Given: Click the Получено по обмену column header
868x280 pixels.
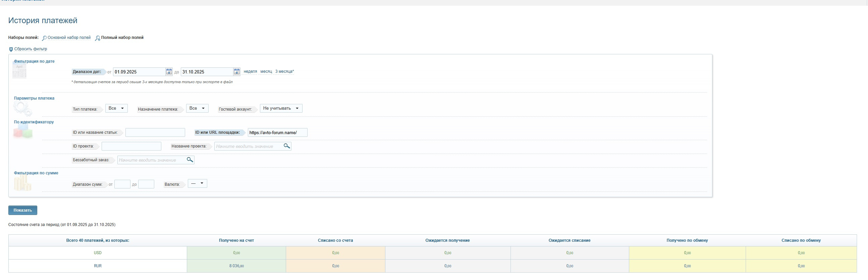Looking at the screenshot, I should 688,240.
